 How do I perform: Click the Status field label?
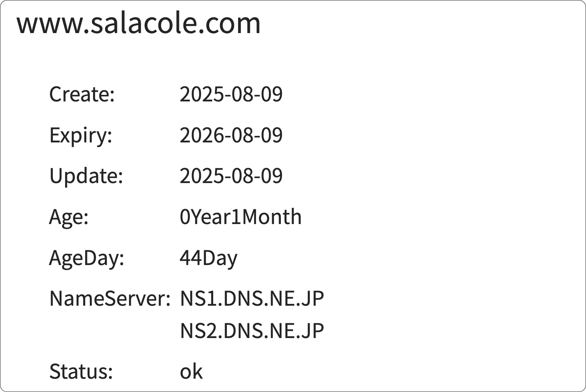click(81, 371)
